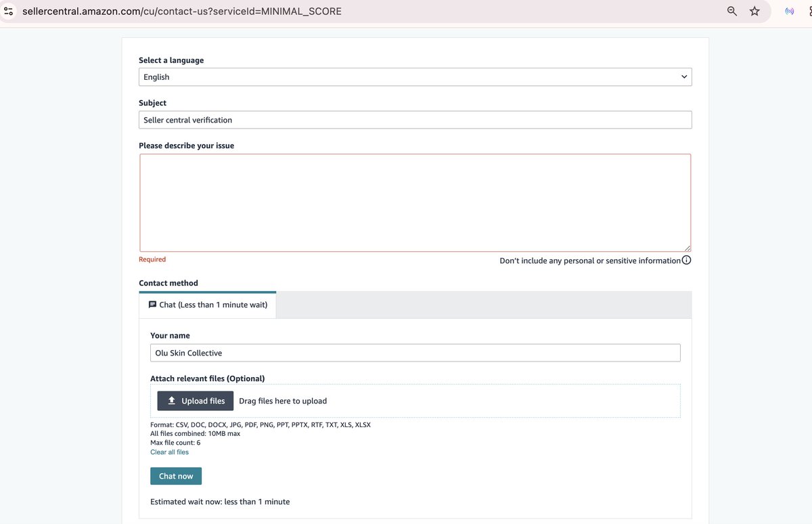Screen dimensions: 812x524
Task: Click the 'Attach relevant files (Optional)' label
Action: [208, 378]
